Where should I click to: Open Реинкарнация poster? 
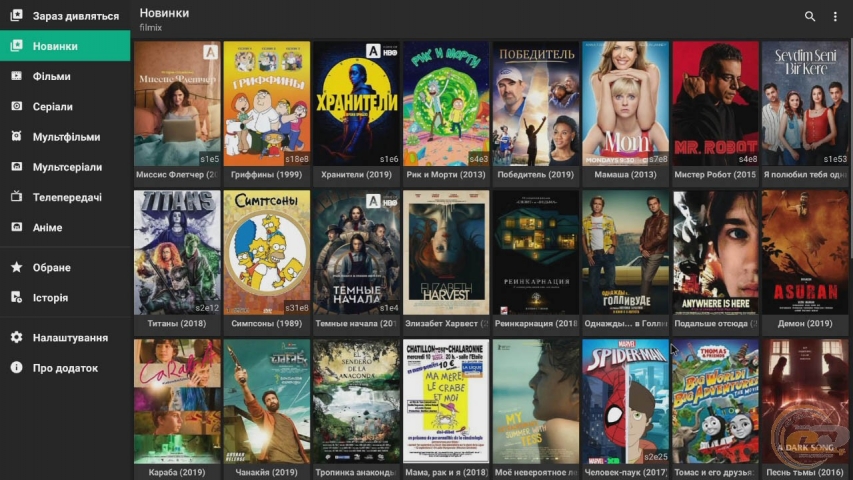click(x=536, y=252)
